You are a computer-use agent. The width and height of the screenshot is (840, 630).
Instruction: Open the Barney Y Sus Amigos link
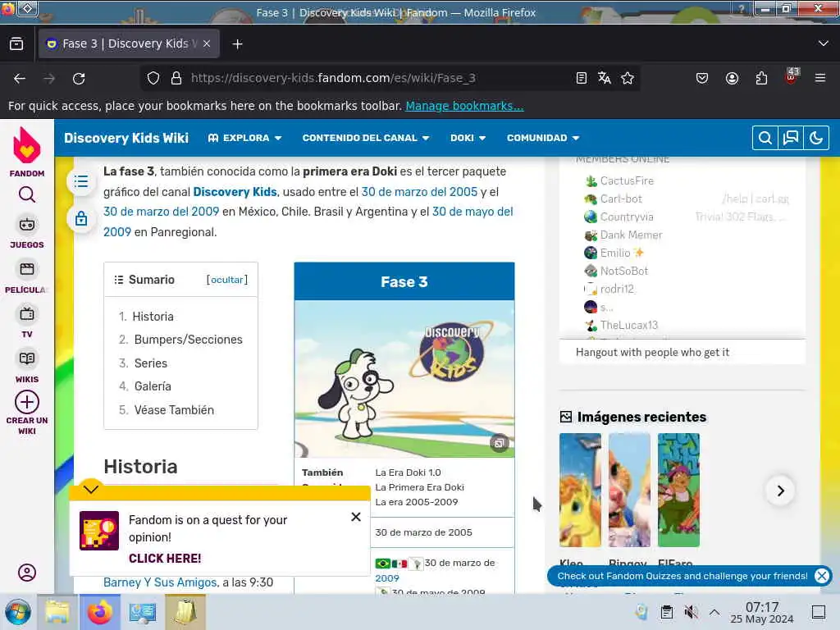(160, 582)
